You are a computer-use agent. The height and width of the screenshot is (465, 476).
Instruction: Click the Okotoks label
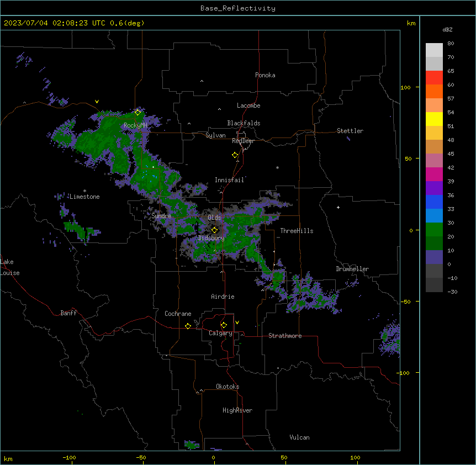click(x=228, y=387)
